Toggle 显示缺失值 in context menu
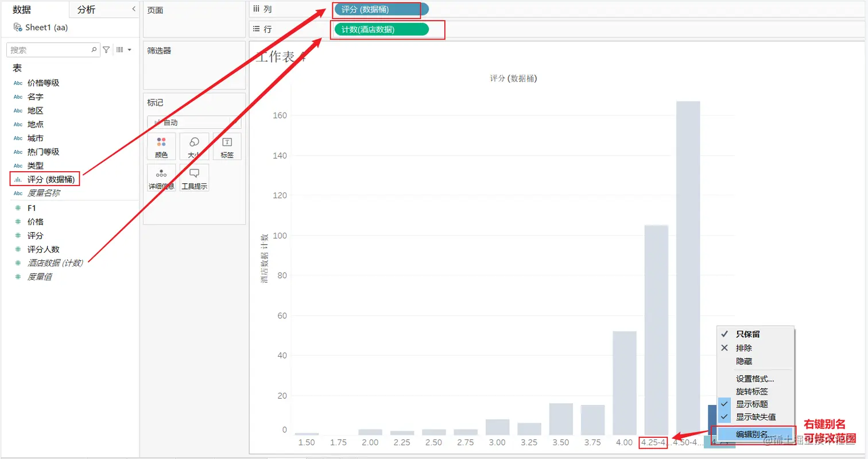Viewport: 868px width, 459px height. 755,416
